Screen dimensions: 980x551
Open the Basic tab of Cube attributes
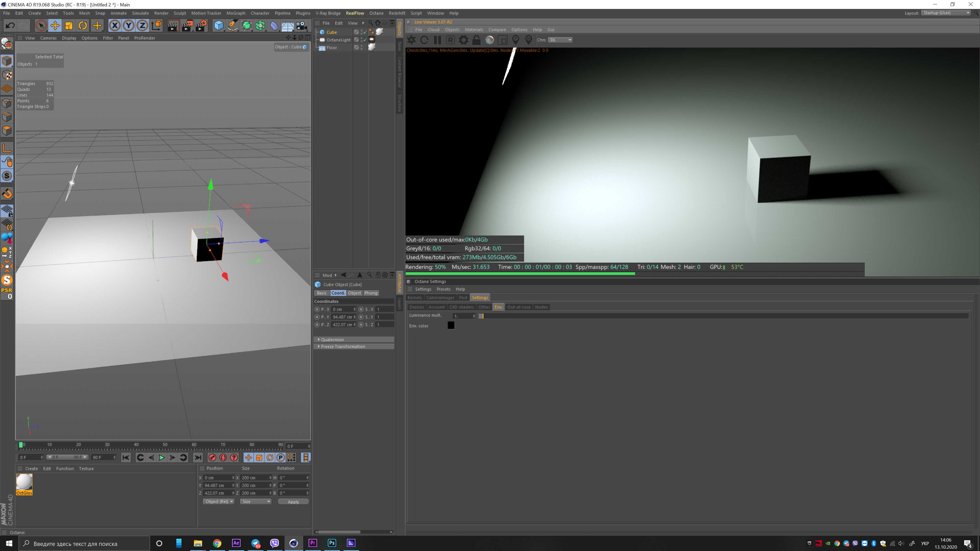pos(322,293)
